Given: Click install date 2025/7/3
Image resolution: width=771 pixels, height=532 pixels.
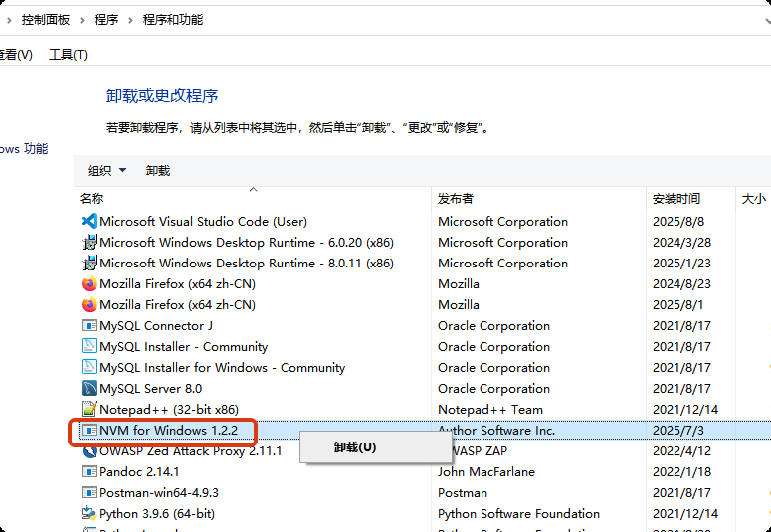Looking at the screenshot, I should [678, 431].
